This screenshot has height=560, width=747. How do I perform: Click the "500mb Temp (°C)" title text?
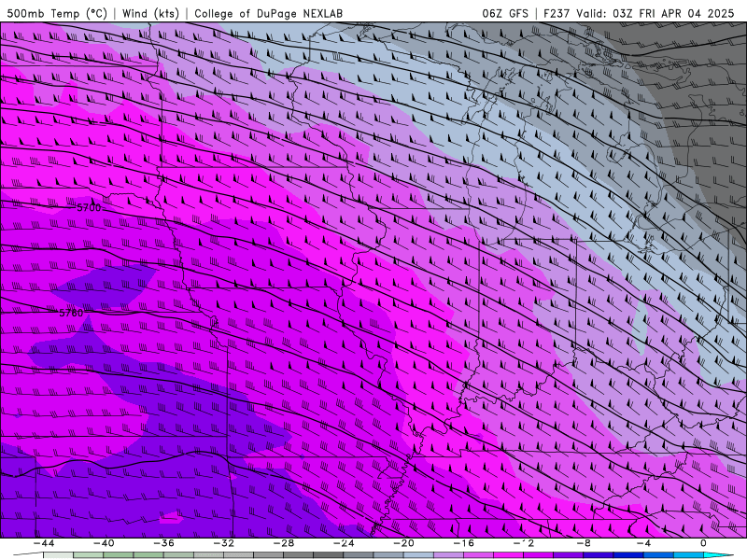click(x=57, y=13)
